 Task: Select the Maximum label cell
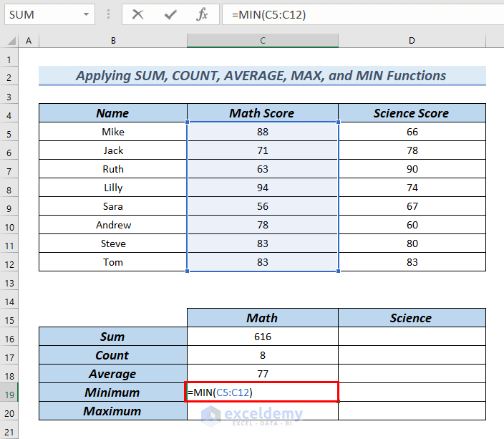pyautogui.click(x=112, y=411)
